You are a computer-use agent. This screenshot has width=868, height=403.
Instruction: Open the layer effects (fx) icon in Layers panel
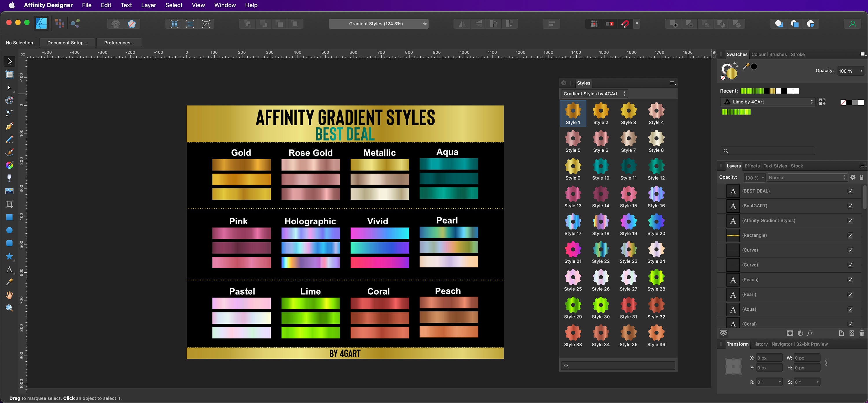pyautogui.click(x=810, y=333)
